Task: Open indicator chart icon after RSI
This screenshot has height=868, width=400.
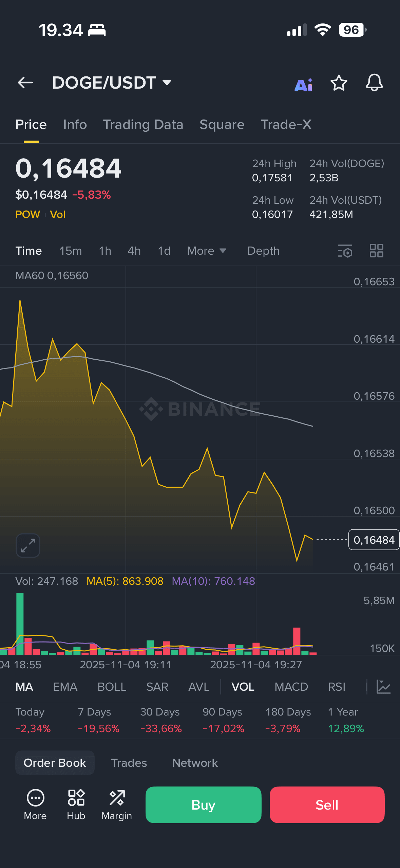Action: (384, 687)
